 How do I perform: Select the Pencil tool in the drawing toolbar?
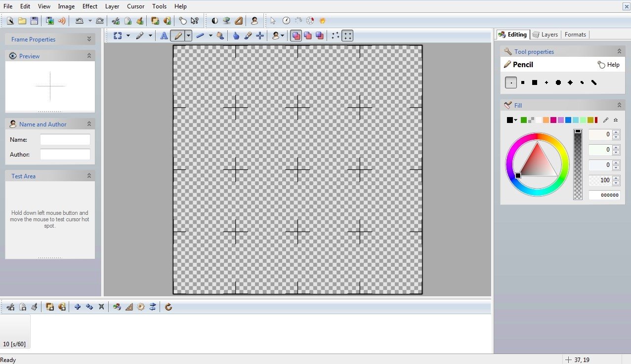177,36
